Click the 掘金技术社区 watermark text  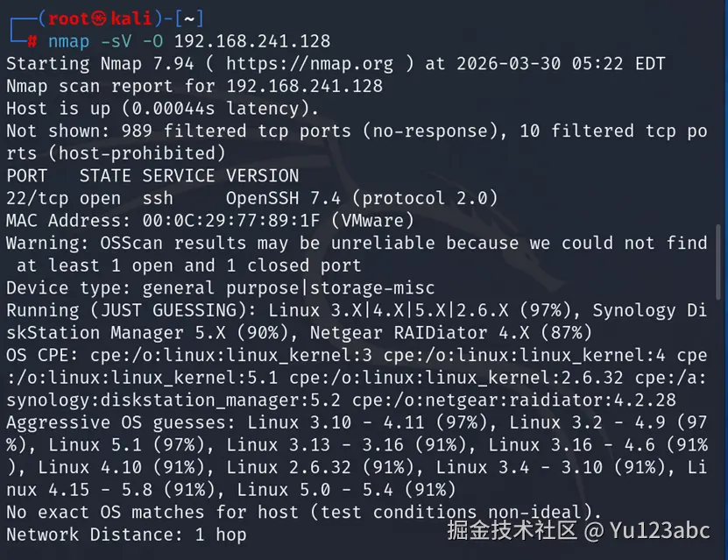512,530
